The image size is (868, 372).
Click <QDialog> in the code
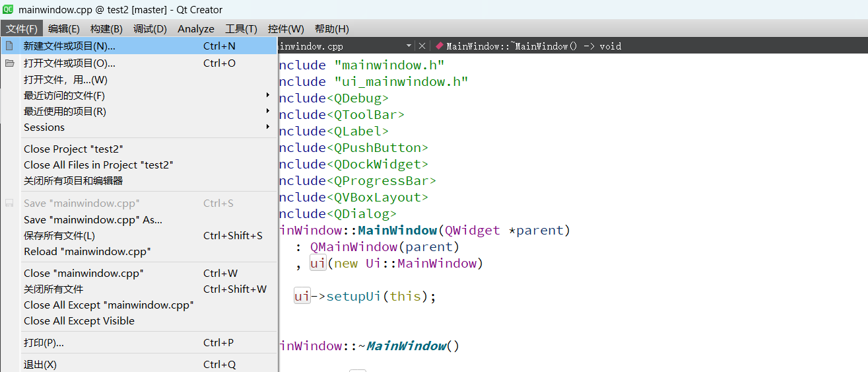(x=362, y=213)
